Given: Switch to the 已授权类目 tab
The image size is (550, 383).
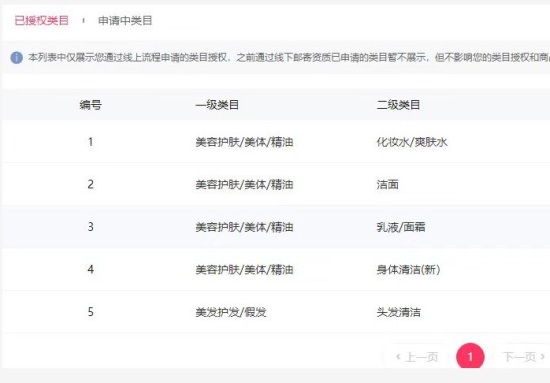Looking at the screenshot, I should (41, 20).
